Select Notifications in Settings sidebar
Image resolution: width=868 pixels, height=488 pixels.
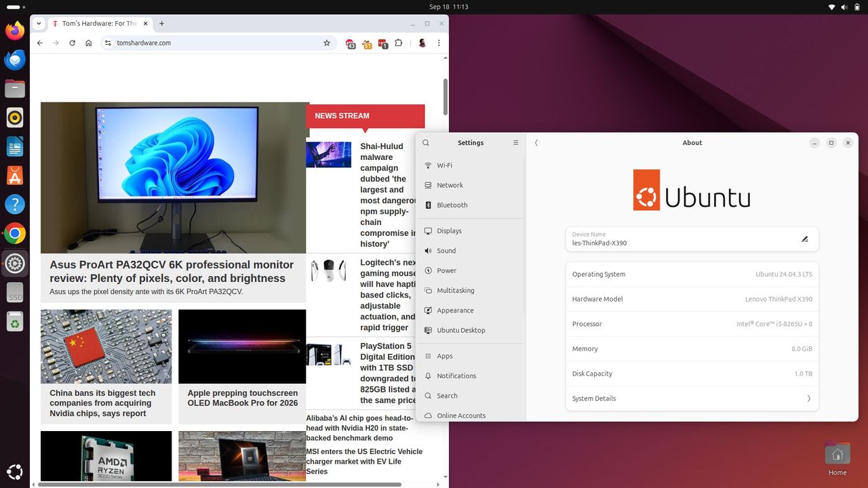[471, 375]
